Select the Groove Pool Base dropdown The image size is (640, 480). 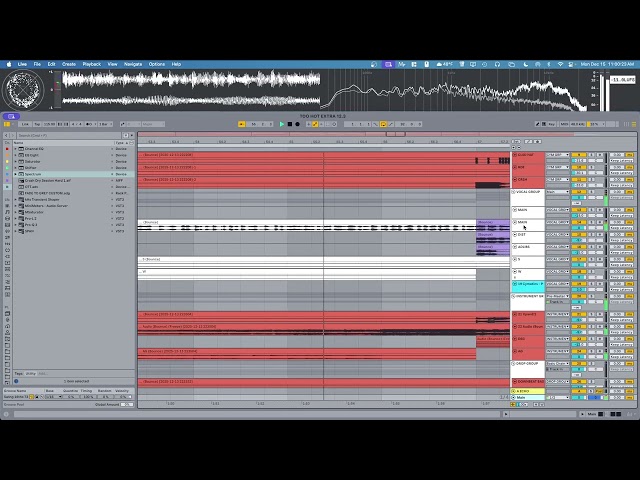53,397
